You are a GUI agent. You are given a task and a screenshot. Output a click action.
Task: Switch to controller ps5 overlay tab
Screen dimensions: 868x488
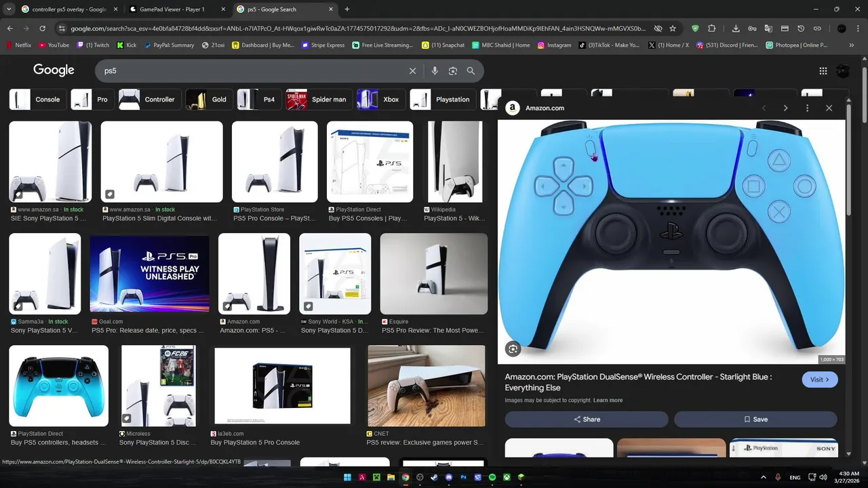[x=68, y=9]
